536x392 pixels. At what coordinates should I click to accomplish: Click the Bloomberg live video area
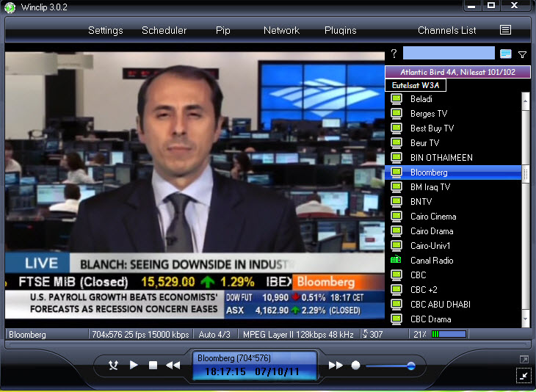point(195,186)
